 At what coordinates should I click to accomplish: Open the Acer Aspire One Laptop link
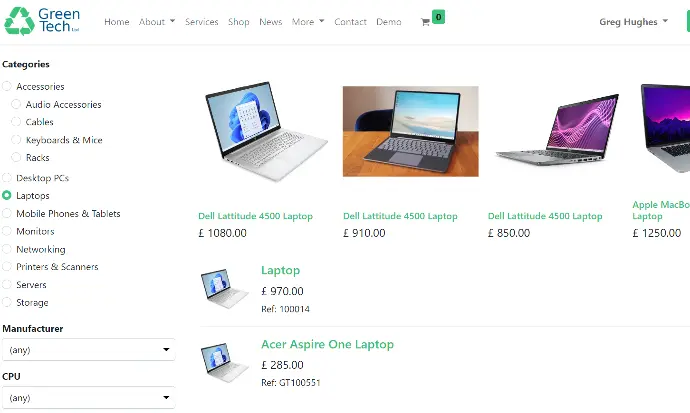[327, 344]
